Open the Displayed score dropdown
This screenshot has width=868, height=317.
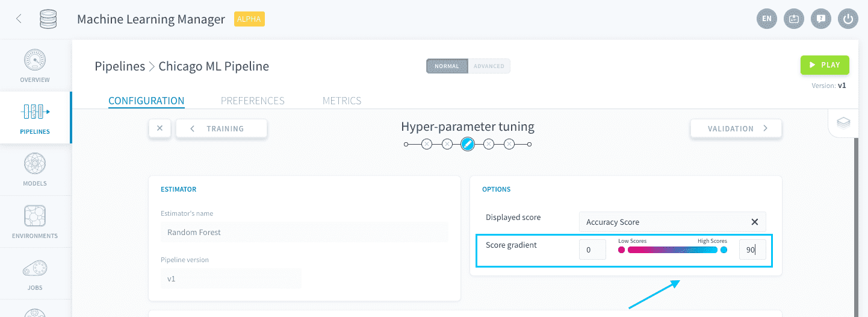(x=672, y=222)
